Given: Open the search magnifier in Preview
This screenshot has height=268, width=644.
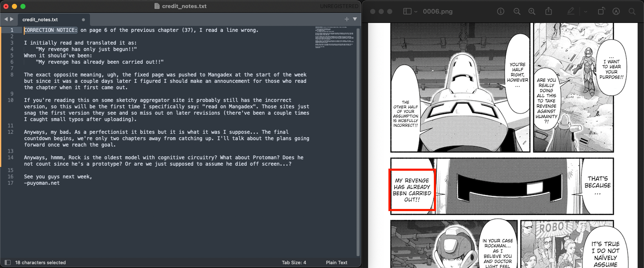Looking at the screenshot, I should [632, 11].
